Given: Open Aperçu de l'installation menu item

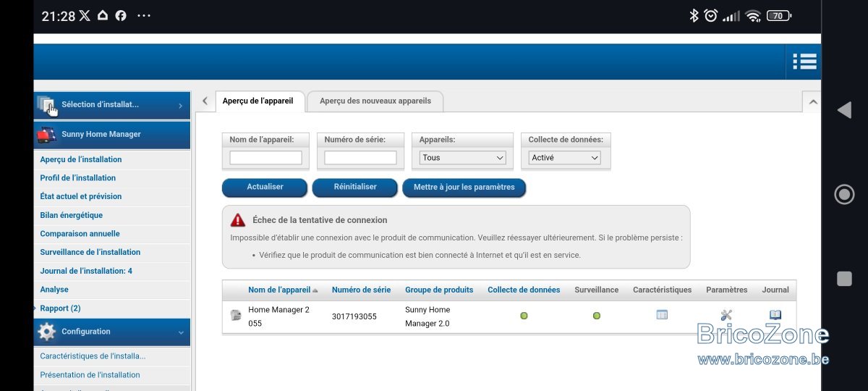Looking at the screenshot, I should [x=81, y=159].
